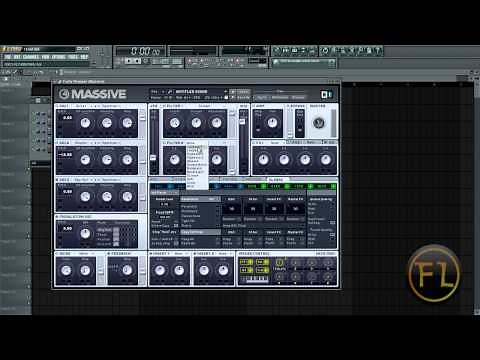Toggle Insert 1 power switch
480x360 pixels.
tap(151, 254)
